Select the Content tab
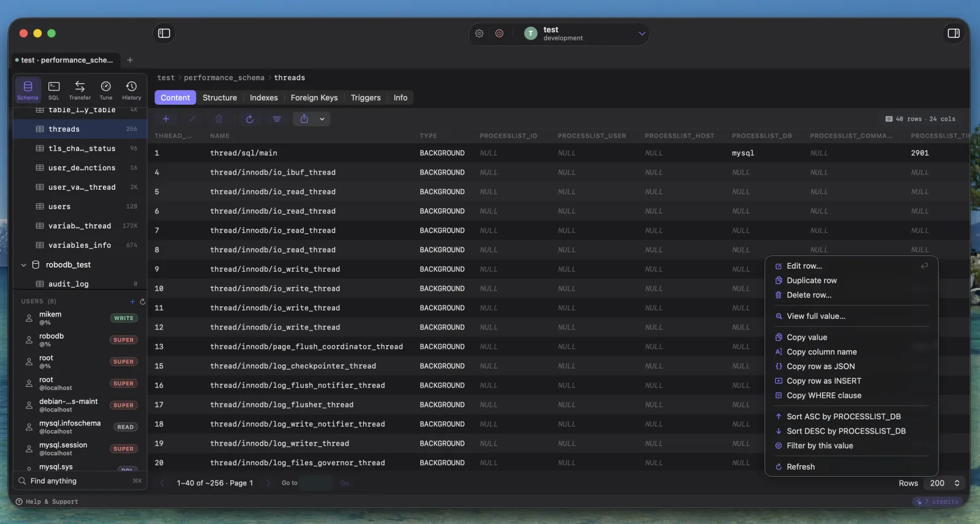980x524 pixels. (175, 97)
